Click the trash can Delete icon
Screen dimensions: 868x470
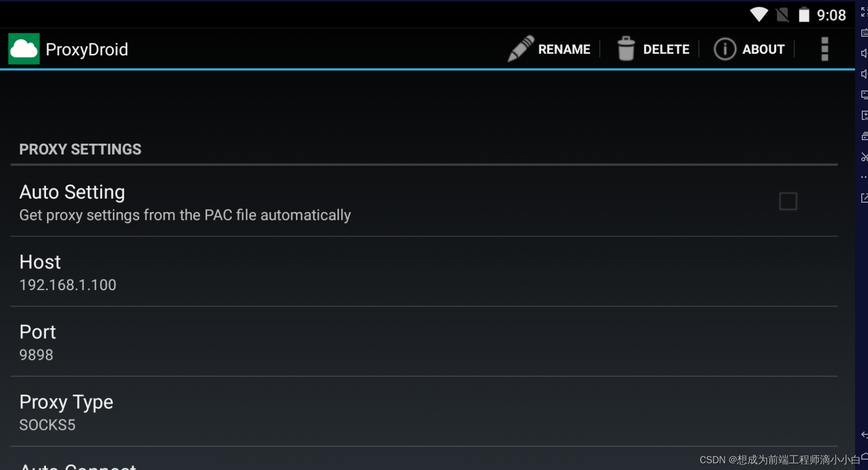pyautogui.click(x=626, y=49)
